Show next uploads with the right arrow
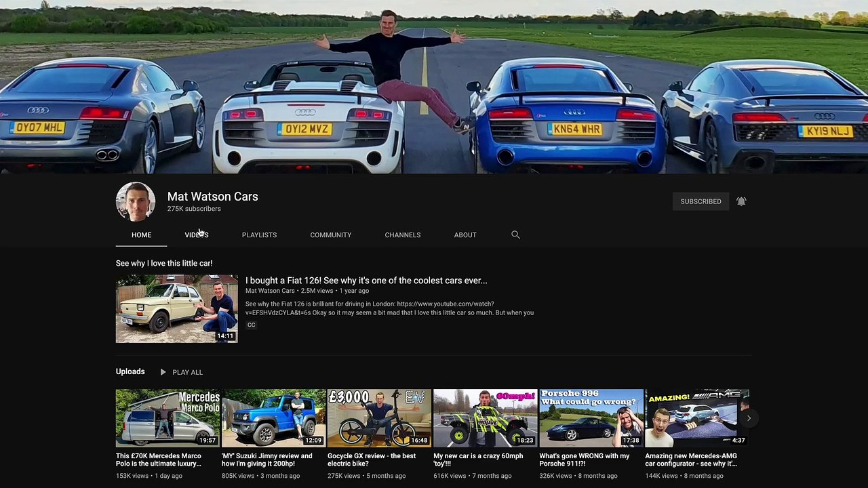 click(x=749, y=418)
